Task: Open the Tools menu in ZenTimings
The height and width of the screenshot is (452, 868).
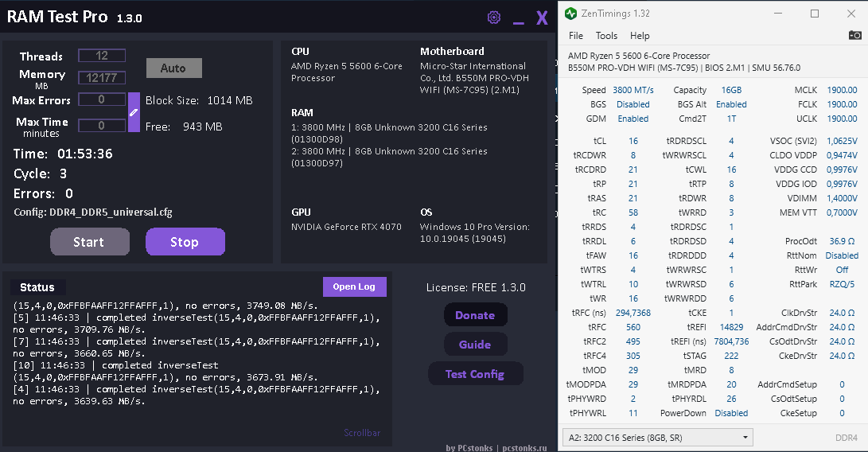Action: 606,36
